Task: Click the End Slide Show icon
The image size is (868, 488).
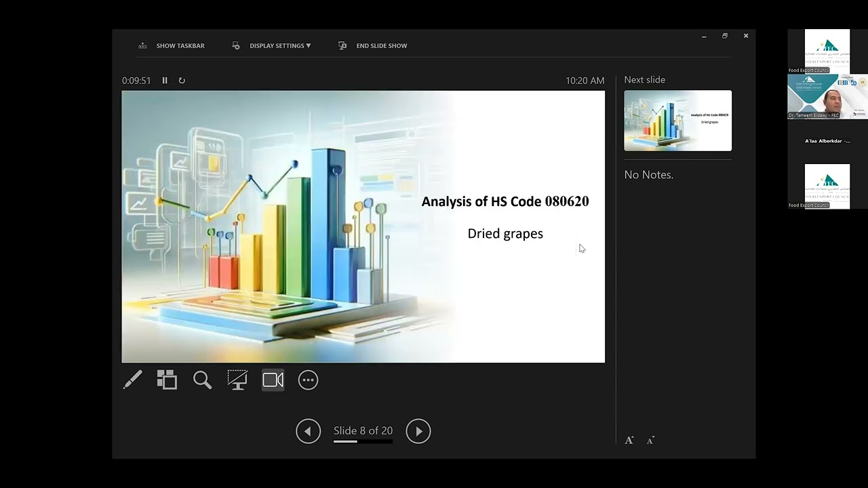Action: pyautogui.click(x=342, y=45)
